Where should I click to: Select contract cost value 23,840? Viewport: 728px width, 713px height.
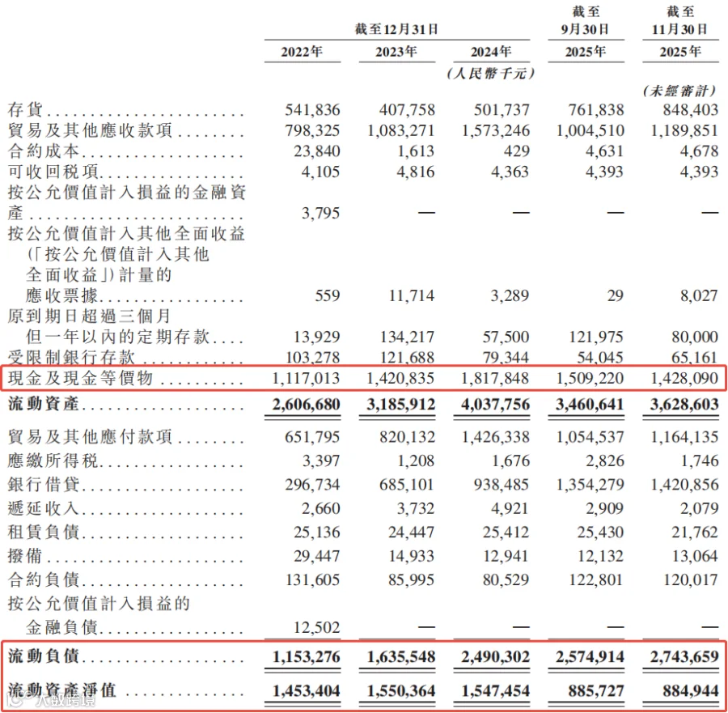click(316, 151)
